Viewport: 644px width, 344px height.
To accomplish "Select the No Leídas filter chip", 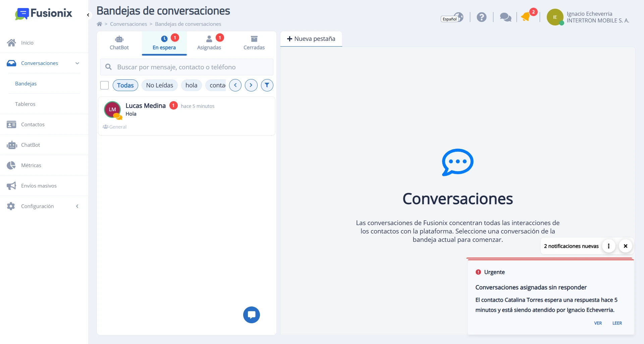I will click(x=160, y=85).
